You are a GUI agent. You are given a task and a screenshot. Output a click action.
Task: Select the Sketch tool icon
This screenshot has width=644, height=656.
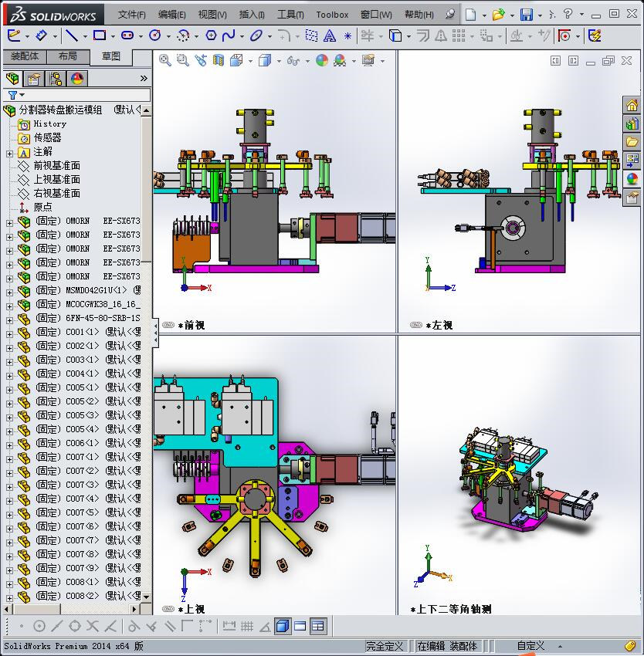pos(14,36)
